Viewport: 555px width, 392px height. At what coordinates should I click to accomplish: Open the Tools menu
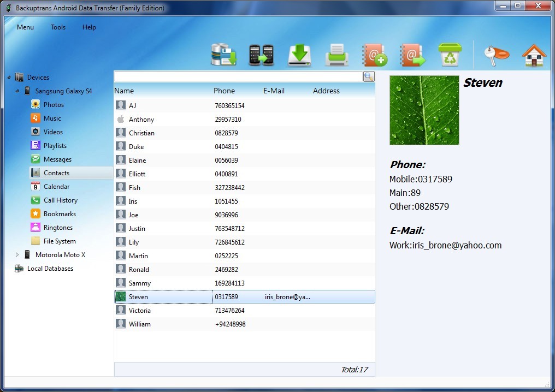tap(58, 27)
